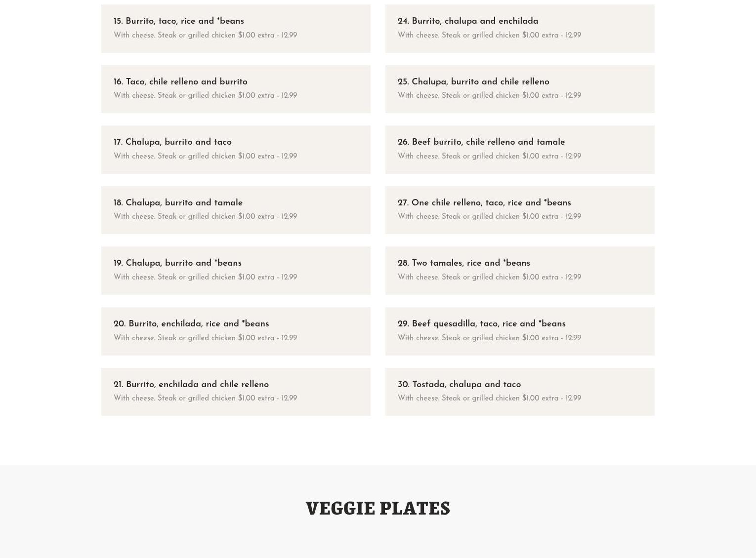Click 19 Chalupa, burrito and beans
The height and width of the screenshot is (558, 756).
[x=236, y=271]
